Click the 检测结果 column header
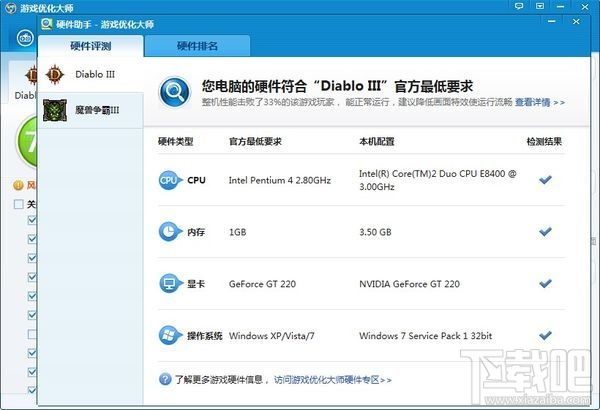This screenshot has width=600, height=410. click(x=544, y=142)
